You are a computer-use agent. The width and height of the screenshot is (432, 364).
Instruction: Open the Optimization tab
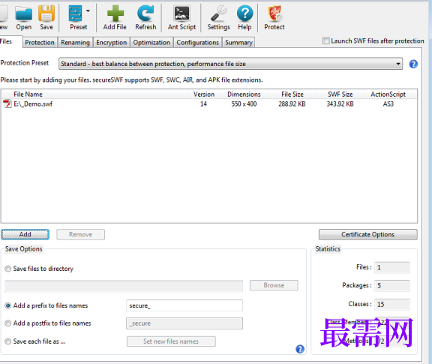coord(152,42)
